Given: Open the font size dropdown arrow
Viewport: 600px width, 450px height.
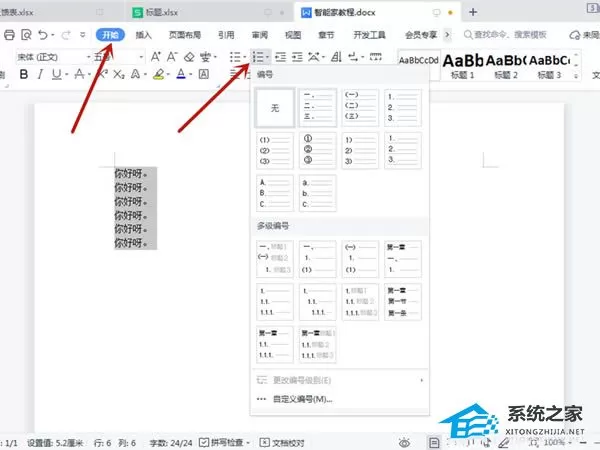Looking at the screenshot, I should coord(141,57).
